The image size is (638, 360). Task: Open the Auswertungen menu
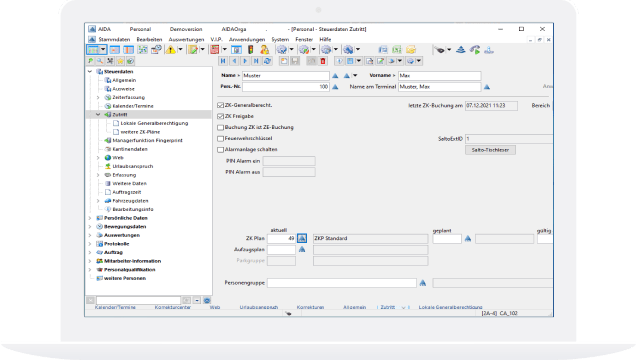[x=186, y=39]
